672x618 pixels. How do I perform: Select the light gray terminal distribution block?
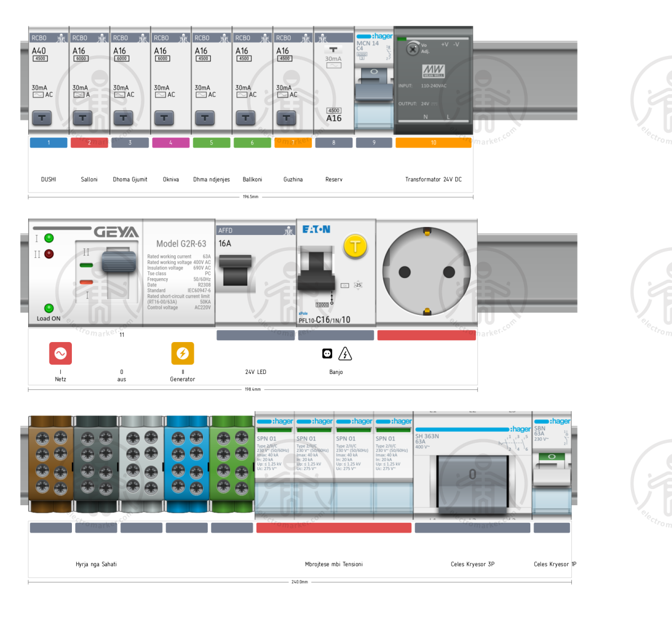pyautogui.click(x=142, y=465)
